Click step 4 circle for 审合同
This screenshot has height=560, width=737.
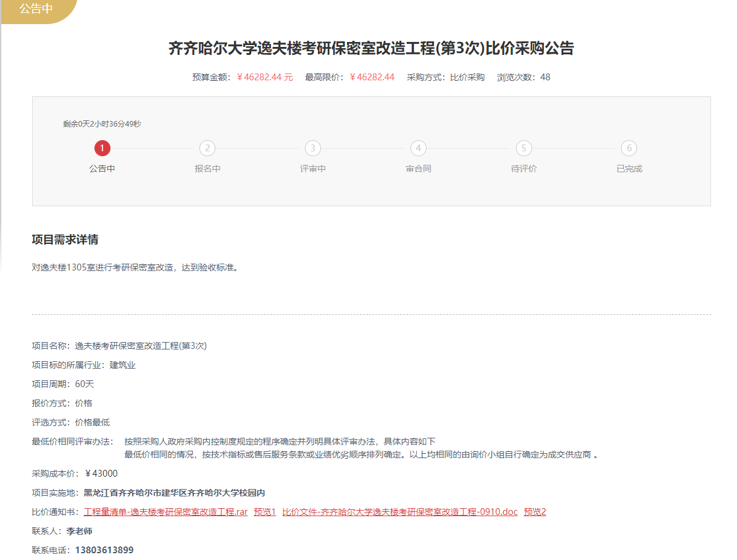coord(418,148)
